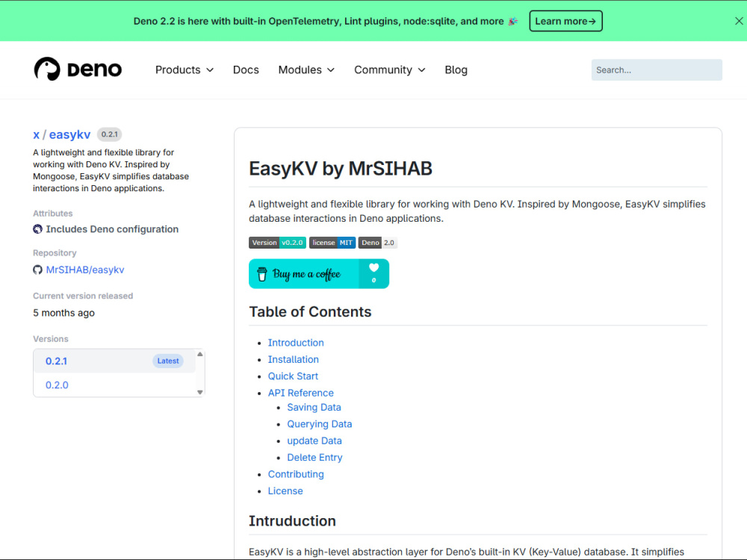Open Delete Entry contents link
This screenshot has width=747, height=560.
(x=314, y=458)
